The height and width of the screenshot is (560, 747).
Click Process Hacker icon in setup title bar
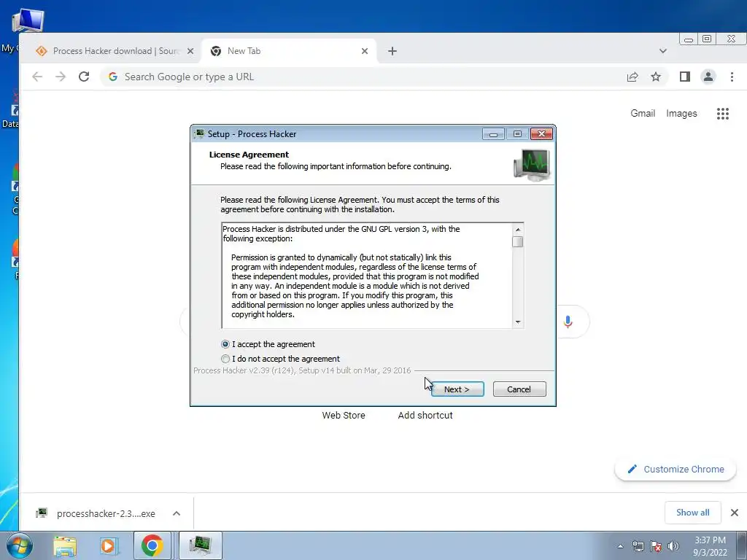[199, 134]
